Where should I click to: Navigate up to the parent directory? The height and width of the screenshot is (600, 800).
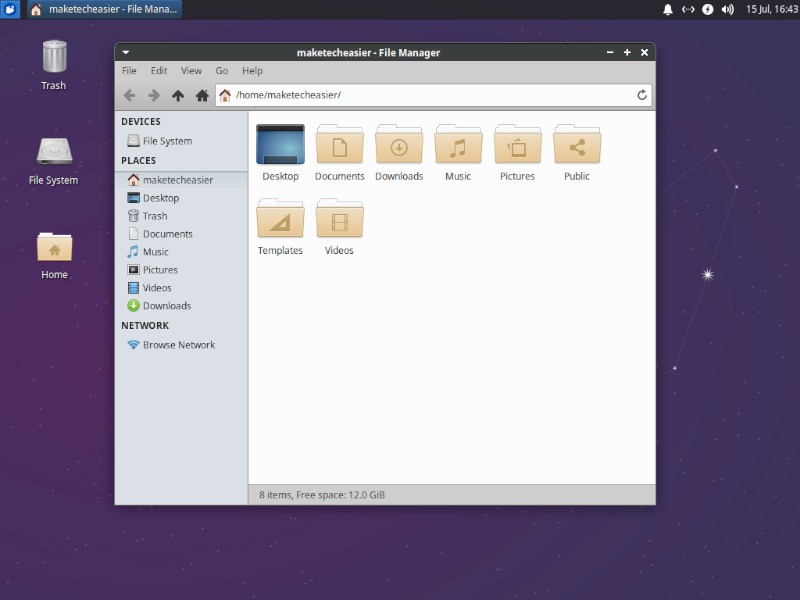[x=177, y=95]
